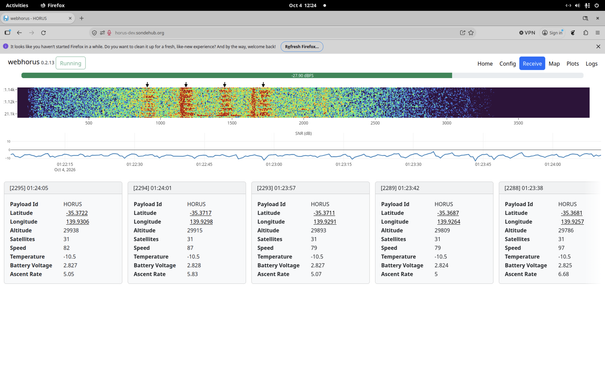605x380 pixels.
Task: Click the microphone permission icon in the address bar
Action: click(x=109, y=33)
